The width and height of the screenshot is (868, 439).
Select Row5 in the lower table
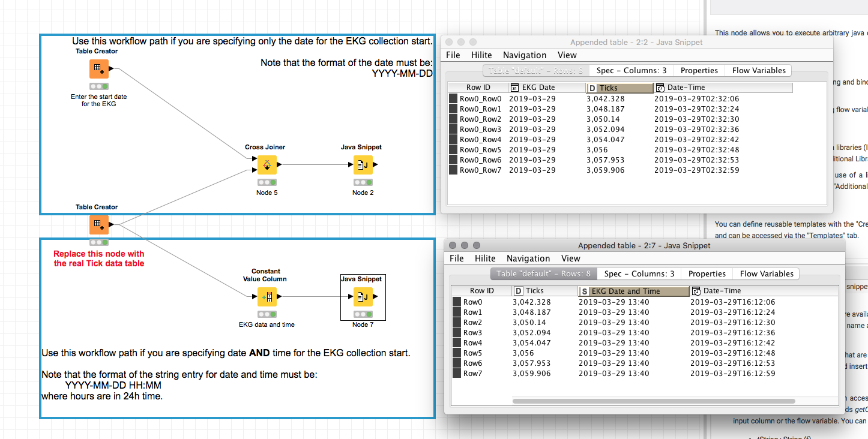coord(472,353)
